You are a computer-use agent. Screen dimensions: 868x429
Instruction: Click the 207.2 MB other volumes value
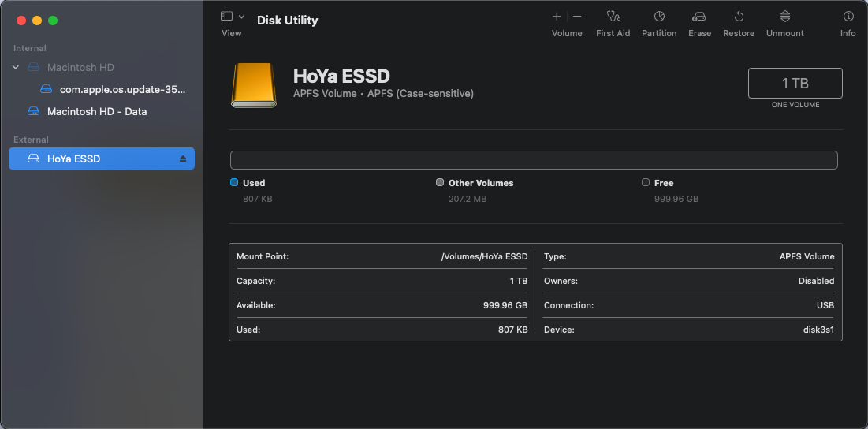[468, 199]
